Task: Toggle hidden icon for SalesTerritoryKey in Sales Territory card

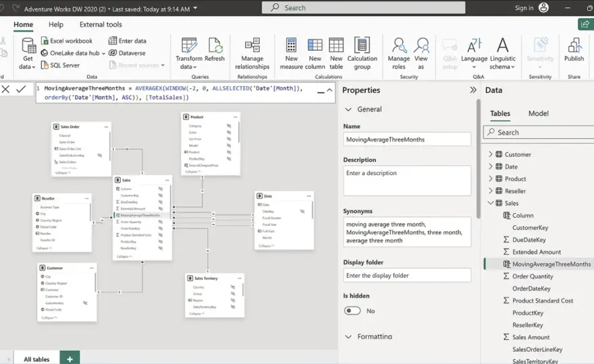Action: click(x=233, y=307)
